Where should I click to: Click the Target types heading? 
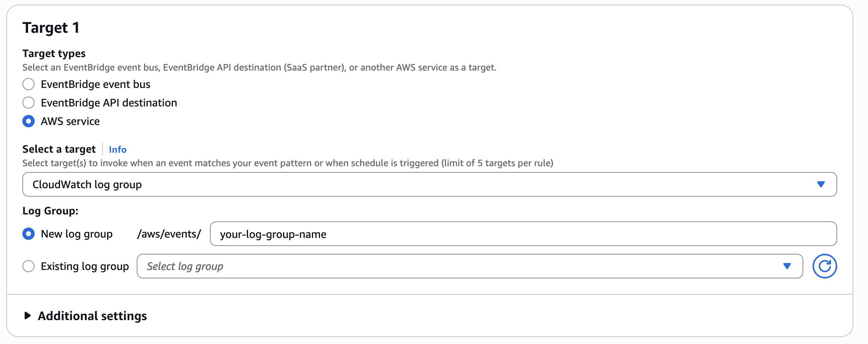point(54,53)
